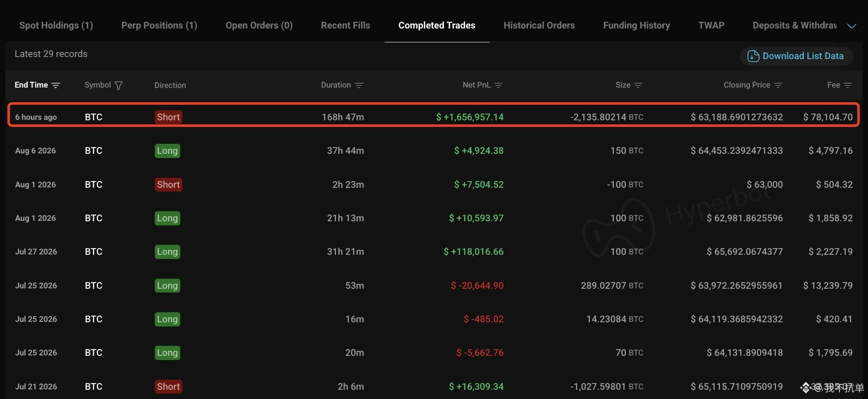Click fee $ 13,239.79
The image size is (868, 399).
click(x=828, y=285)
